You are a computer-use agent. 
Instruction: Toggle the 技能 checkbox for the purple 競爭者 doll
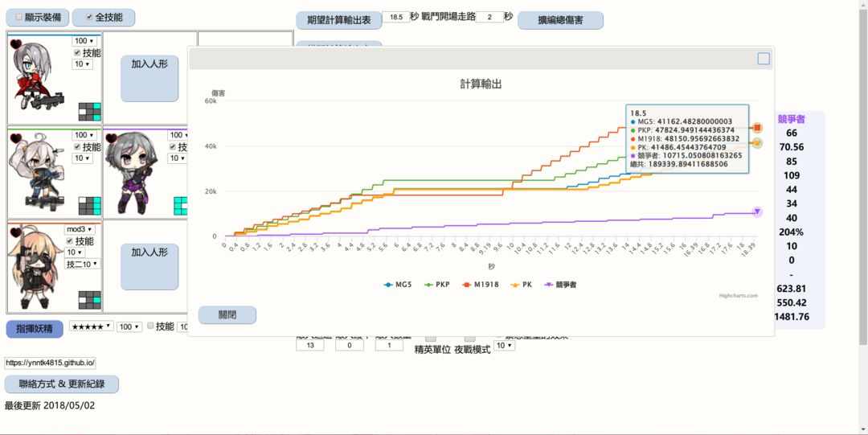(x=172, y=147)
